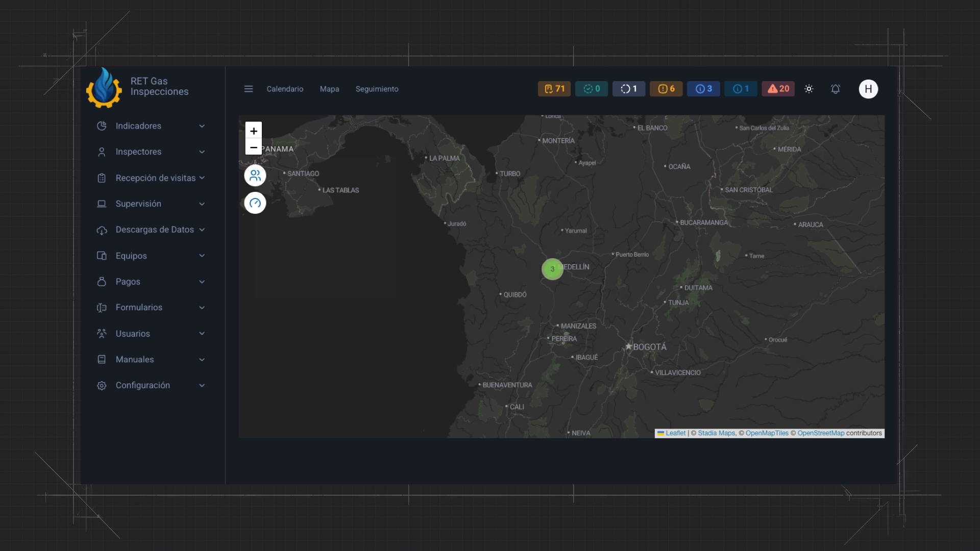This screenshot has width=980, height=551.
Task: Open the Calendario tab
Action: (285, 89)
